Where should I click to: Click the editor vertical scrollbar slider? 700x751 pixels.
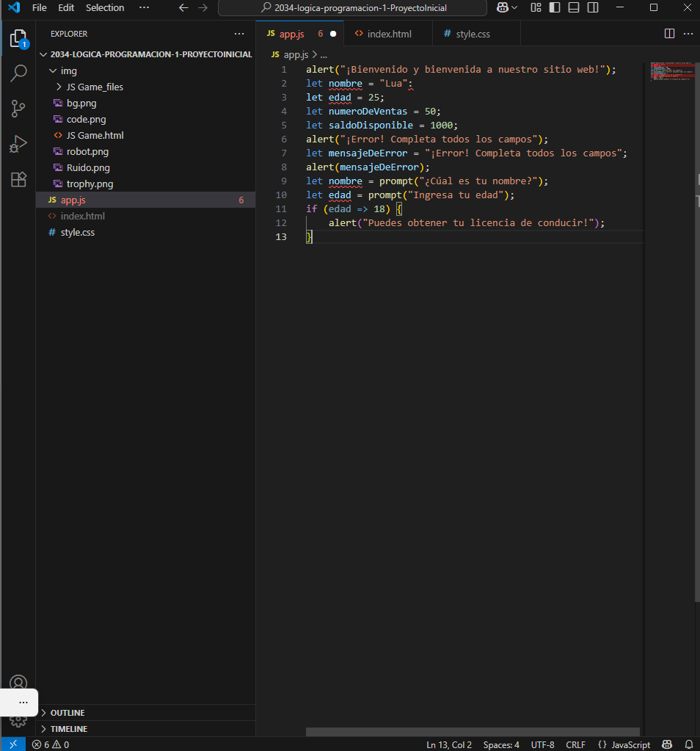697,330
